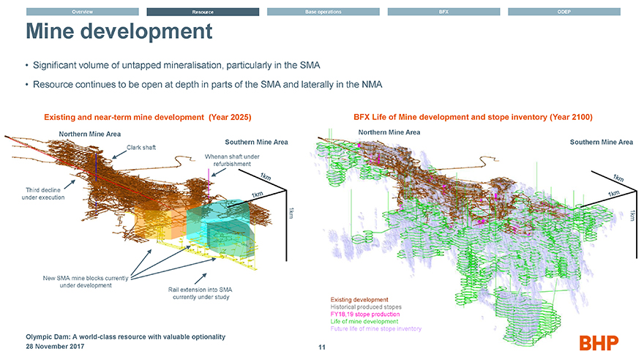
Task: Go to the BFX tab
Action: coord(443,12)
